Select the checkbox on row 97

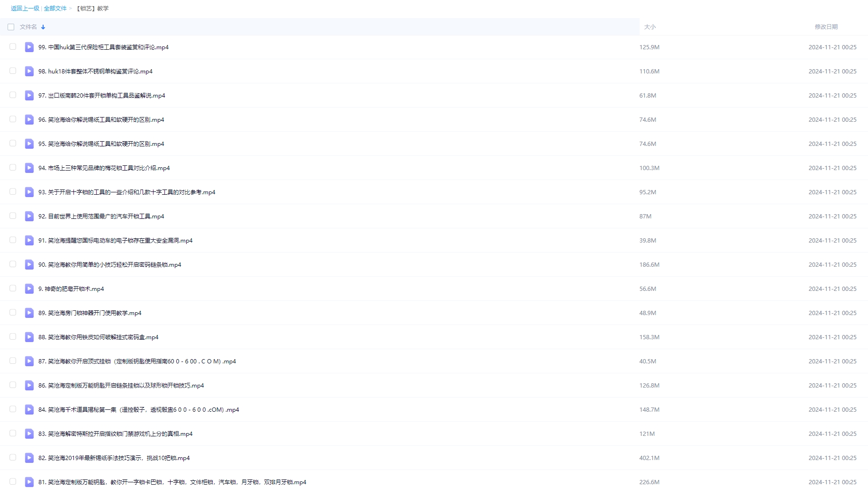13,95
